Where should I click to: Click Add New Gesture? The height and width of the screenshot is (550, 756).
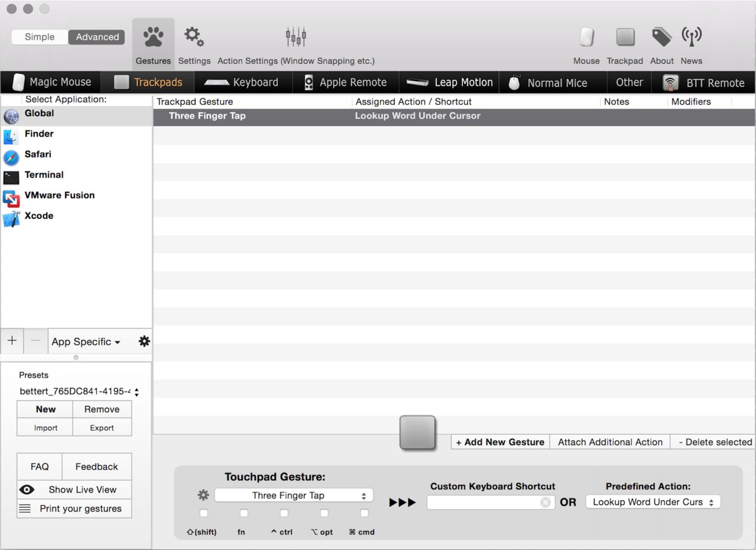click(500, 442)
